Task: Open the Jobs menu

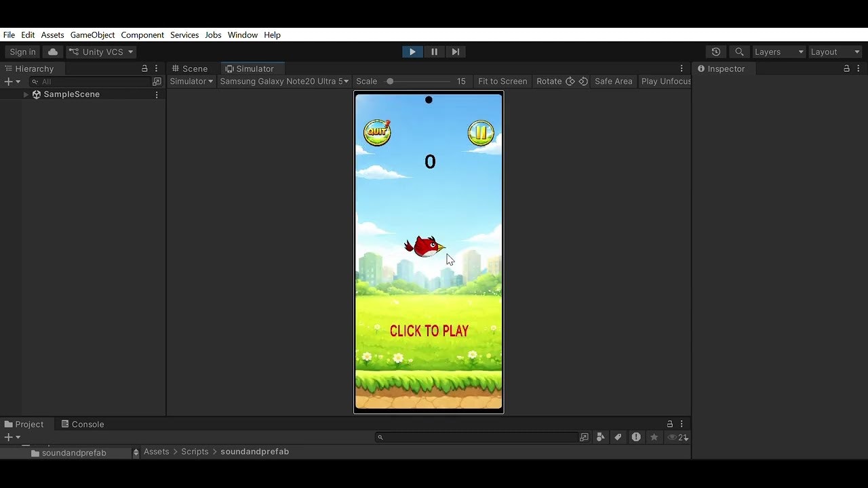Action: (213, 35)
